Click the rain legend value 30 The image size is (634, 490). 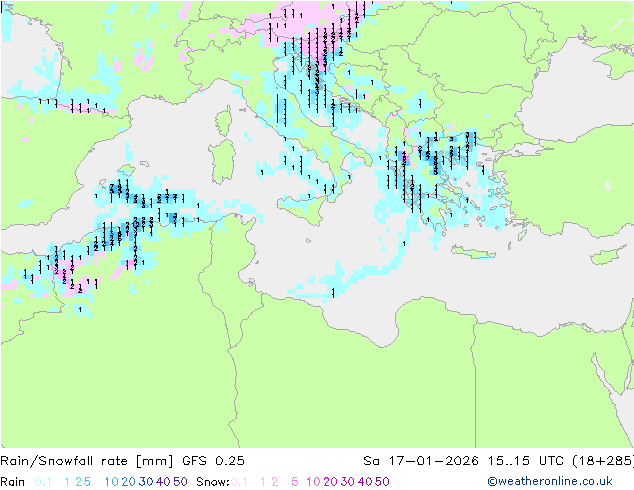146,482
